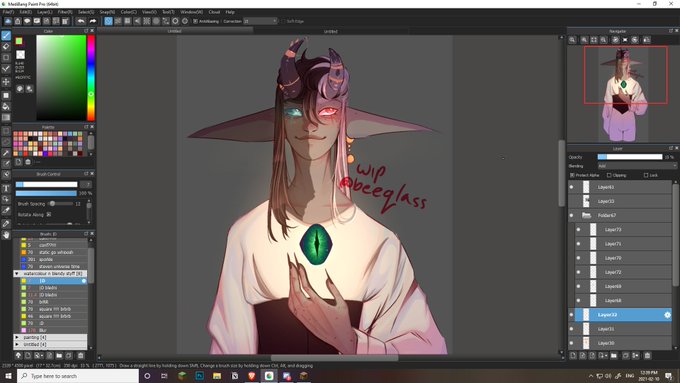
Task: Open Layer32 settings gear
Action: pyautogui.click(x=667, y=315)
